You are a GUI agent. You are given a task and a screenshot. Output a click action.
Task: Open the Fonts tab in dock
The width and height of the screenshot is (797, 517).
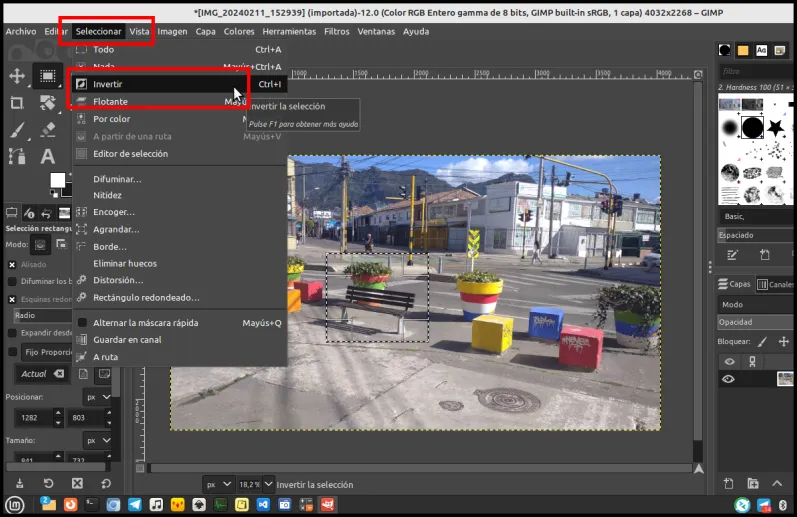[x=761, y=50]
